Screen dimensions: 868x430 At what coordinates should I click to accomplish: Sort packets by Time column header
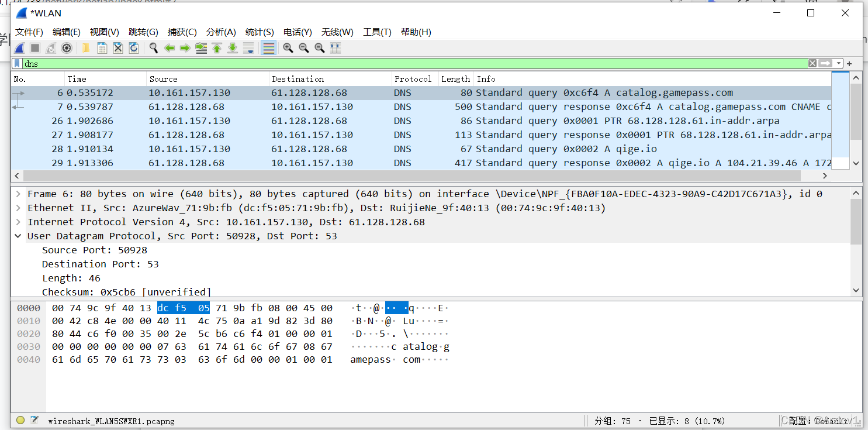coord(105,79)
